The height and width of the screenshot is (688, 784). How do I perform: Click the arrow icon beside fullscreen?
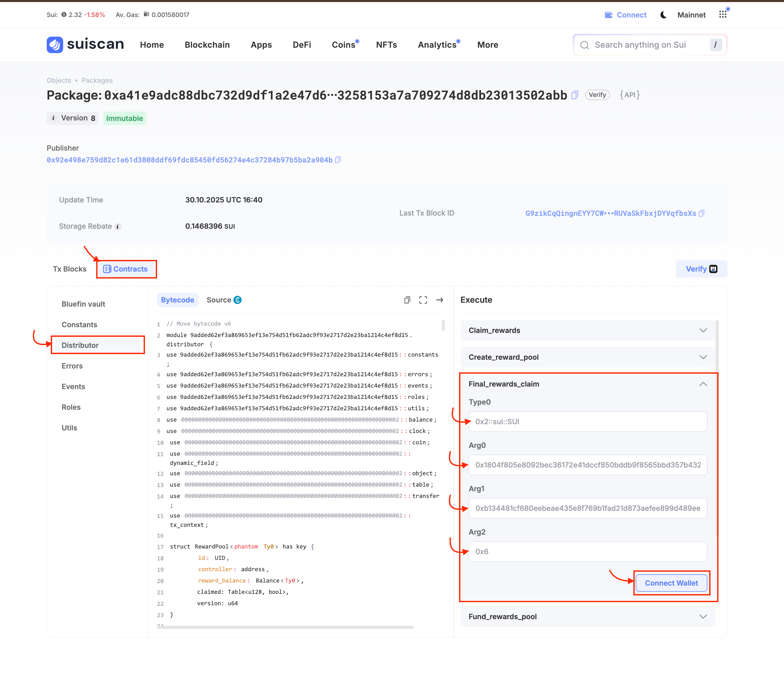click(x=439, y=300)
